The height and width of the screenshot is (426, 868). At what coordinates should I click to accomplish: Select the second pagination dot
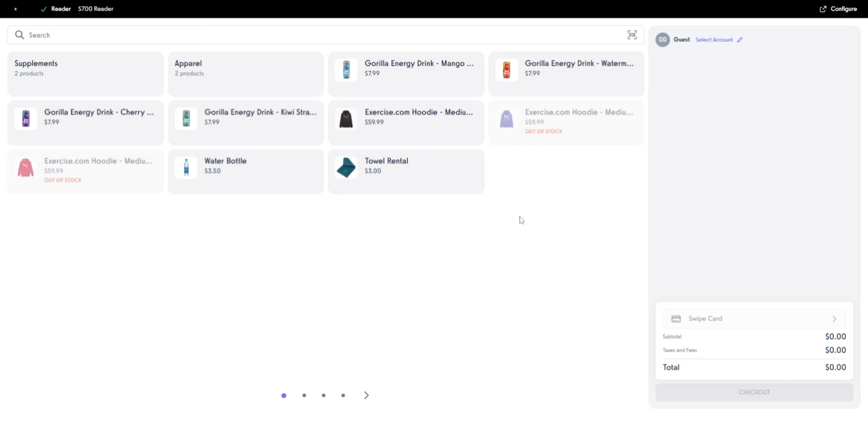[x=304, y=395]
